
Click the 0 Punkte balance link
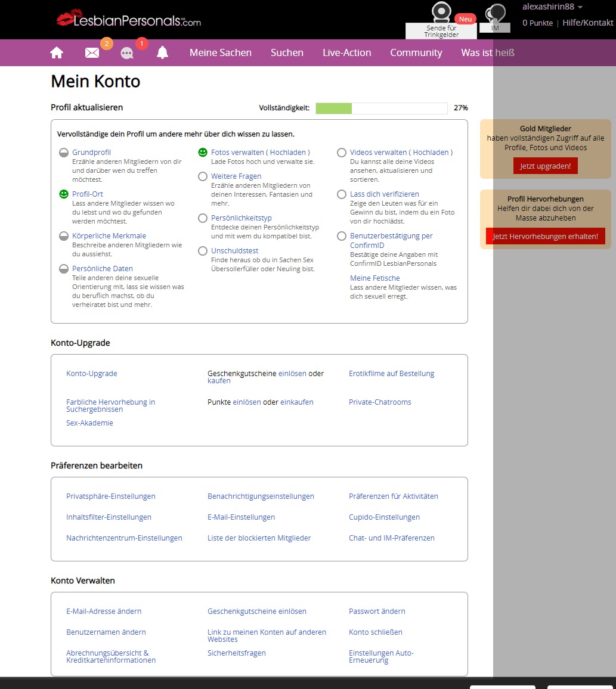(x=537, y=23)
